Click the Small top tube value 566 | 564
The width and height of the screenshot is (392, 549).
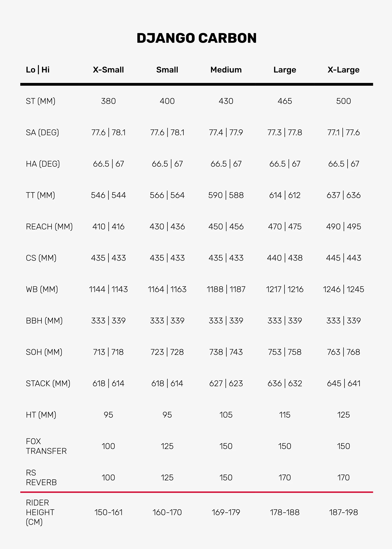[167, 195]
